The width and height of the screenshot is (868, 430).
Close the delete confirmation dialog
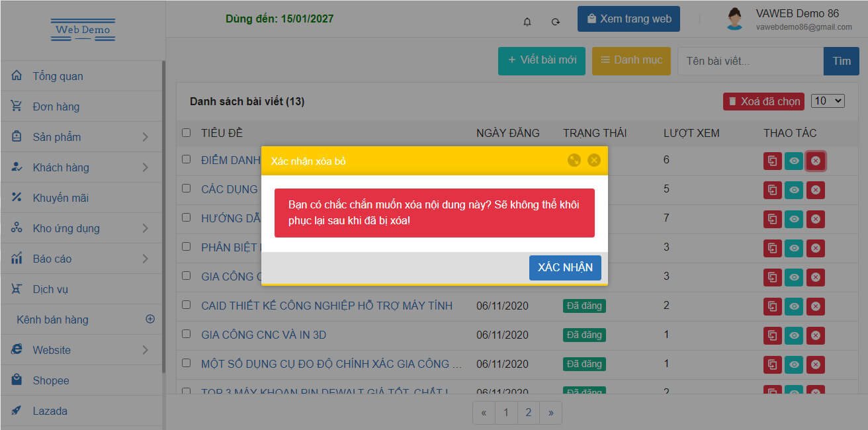[594, 160]
